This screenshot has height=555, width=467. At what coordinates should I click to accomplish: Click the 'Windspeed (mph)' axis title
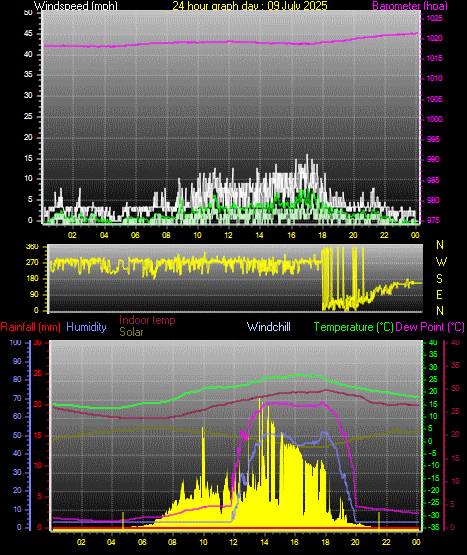click(x=75, y=5)
